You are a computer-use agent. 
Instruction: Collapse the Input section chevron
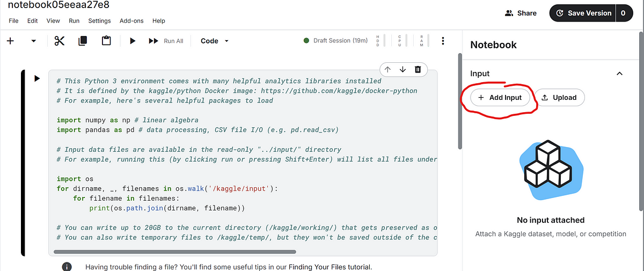(619, 74)
